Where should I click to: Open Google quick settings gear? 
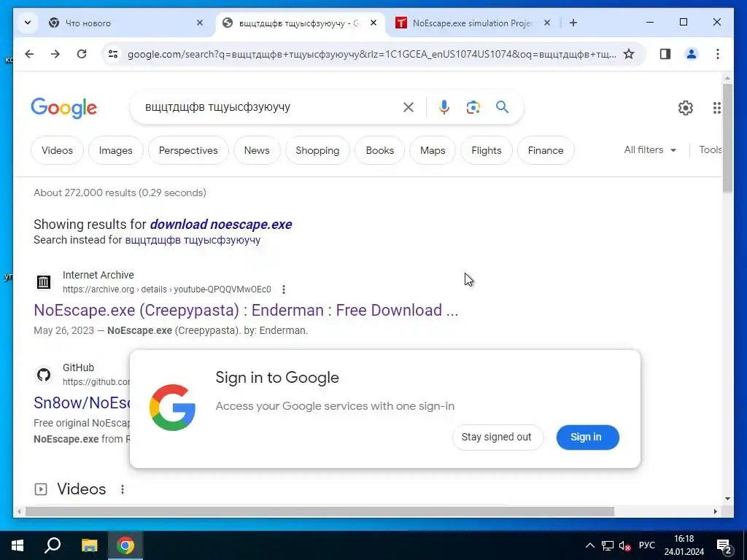click(x=686, y=108)
